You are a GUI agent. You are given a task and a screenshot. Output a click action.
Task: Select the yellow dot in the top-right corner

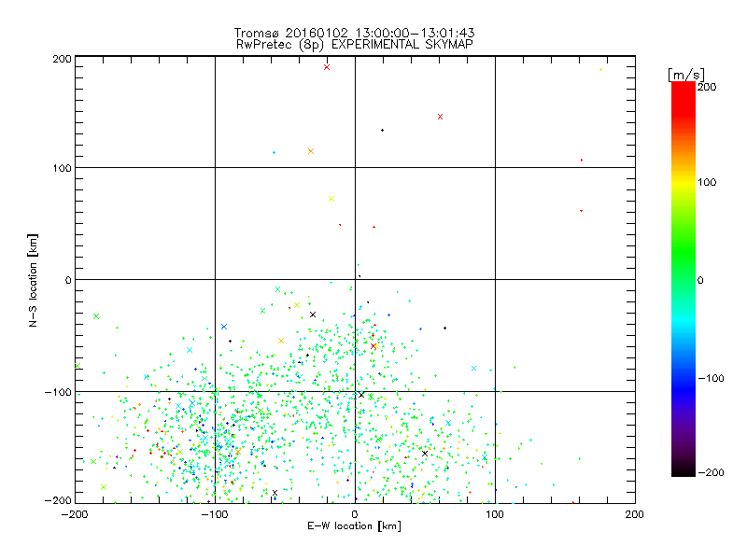click(x=600, y=70)
